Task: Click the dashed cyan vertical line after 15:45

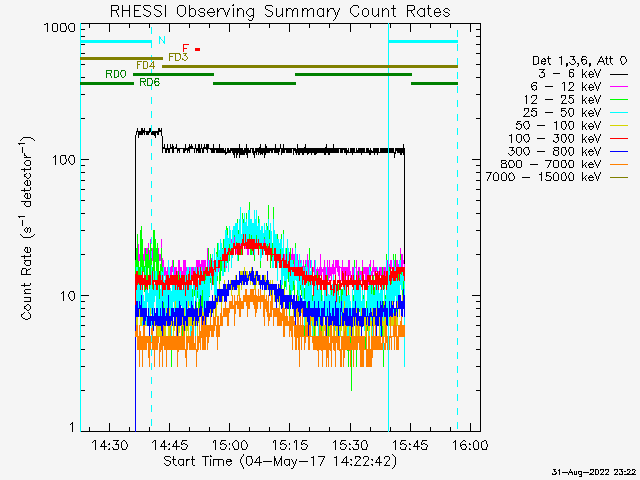Action: [x=457, y=229]
